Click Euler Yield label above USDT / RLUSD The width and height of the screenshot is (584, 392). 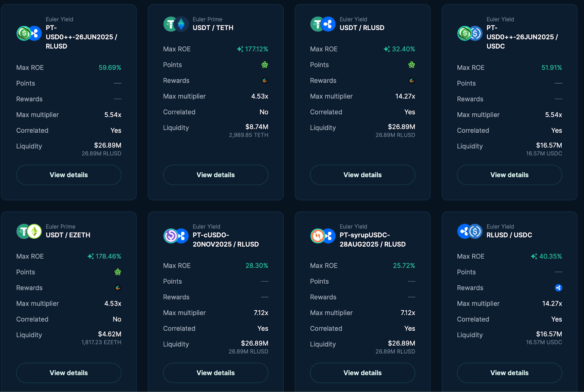(x=353, y=19)
